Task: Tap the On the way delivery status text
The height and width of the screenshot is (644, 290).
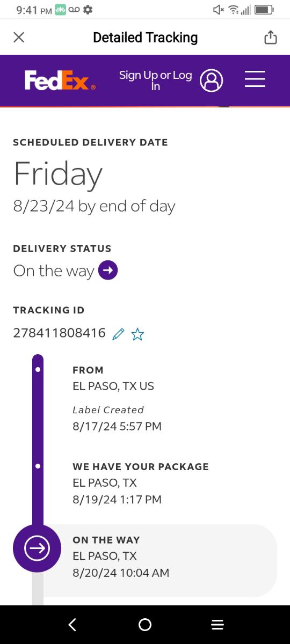Action: click(54, 271)
